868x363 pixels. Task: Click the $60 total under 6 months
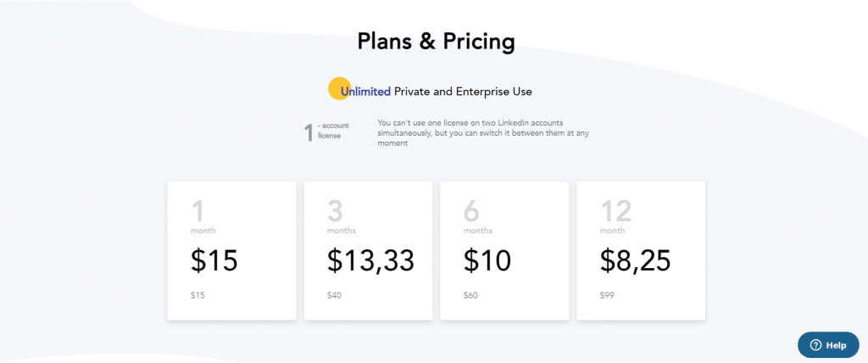(x=470, y=295)
